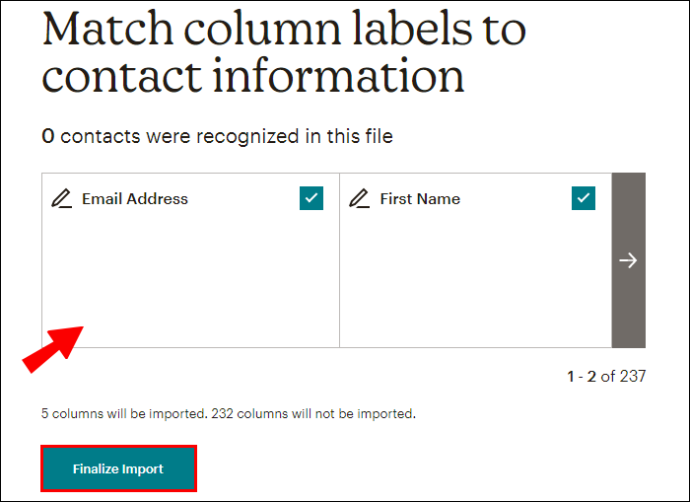
Task: Click the '1 - 2 of 237' pagination text
Action: [606, 376]
